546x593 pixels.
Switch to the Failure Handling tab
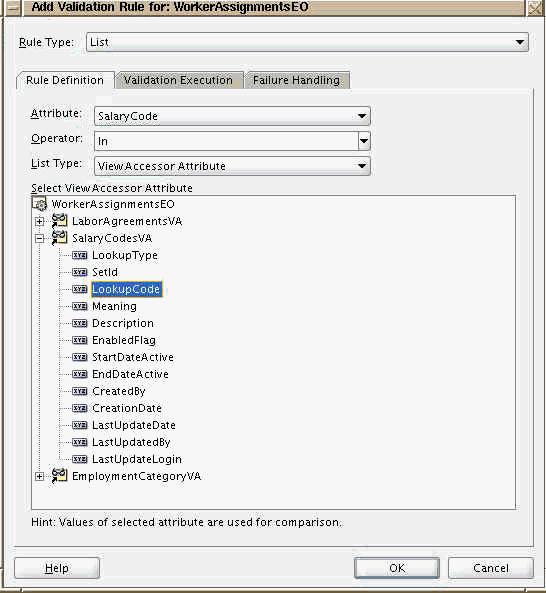pyautogui.click(x=296, y=80)
